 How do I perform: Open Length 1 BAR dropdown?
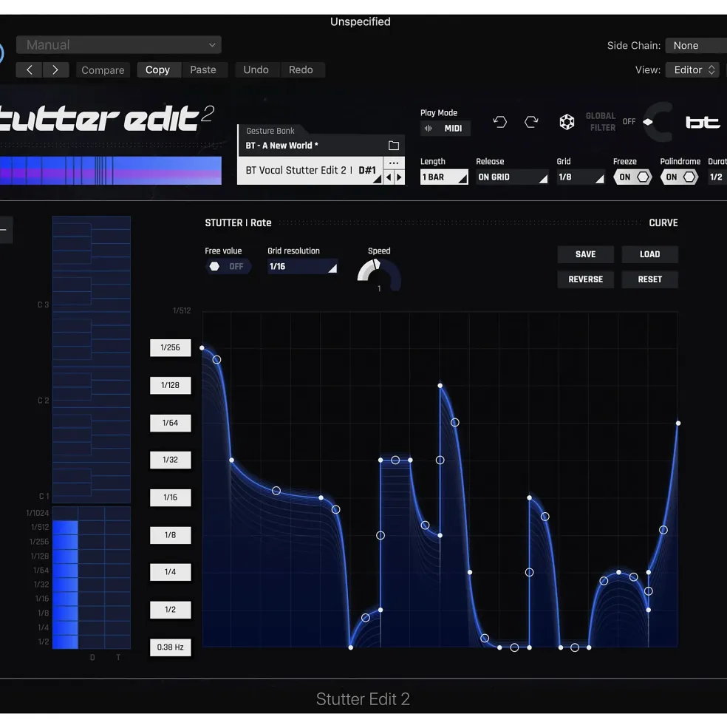(x=444, y=177)
